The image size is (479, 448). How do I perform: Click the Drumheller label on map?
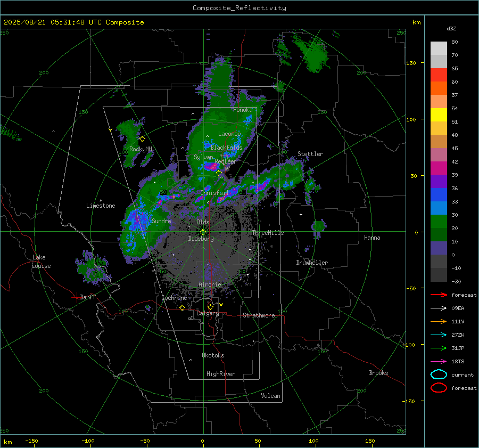[312, 263]
